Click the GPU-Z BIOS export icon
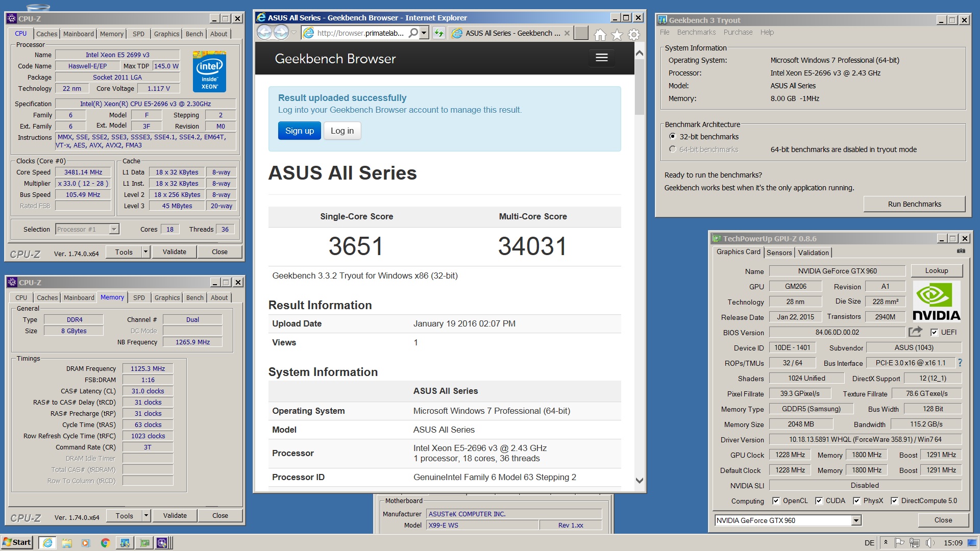 coord(915,332)
